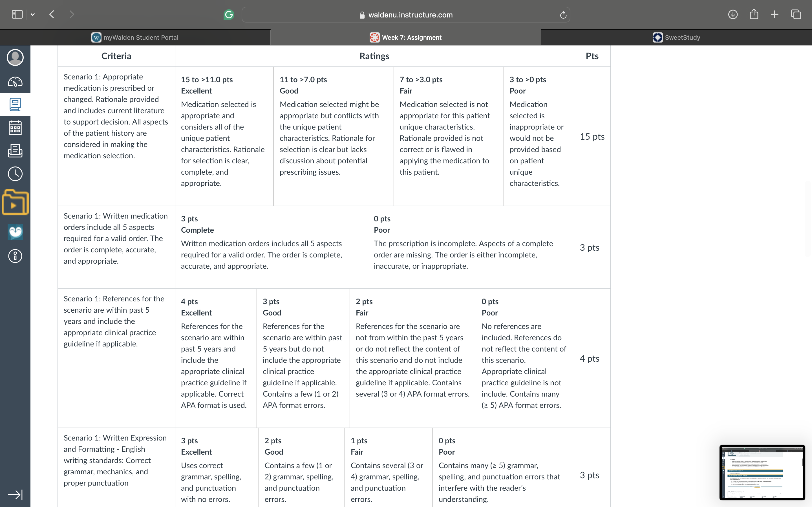Open the yellow media folder icon
Screen dimensions: 812x507
point(15,202)
